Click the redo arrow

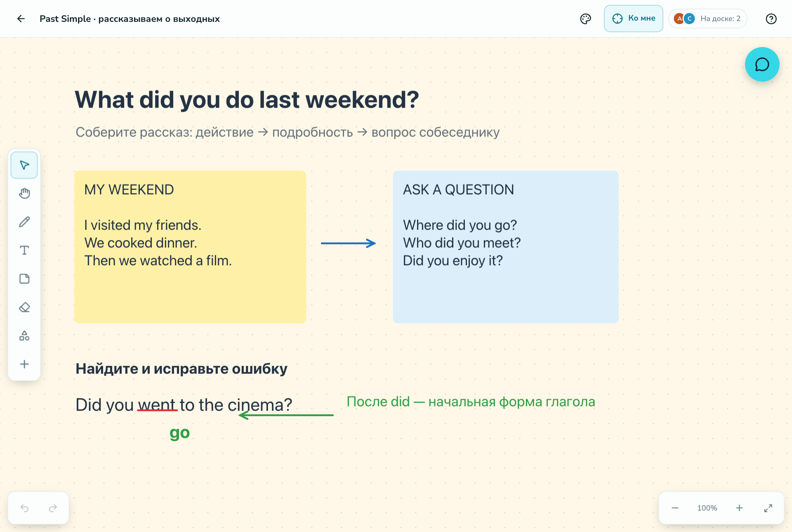(53, 508)
